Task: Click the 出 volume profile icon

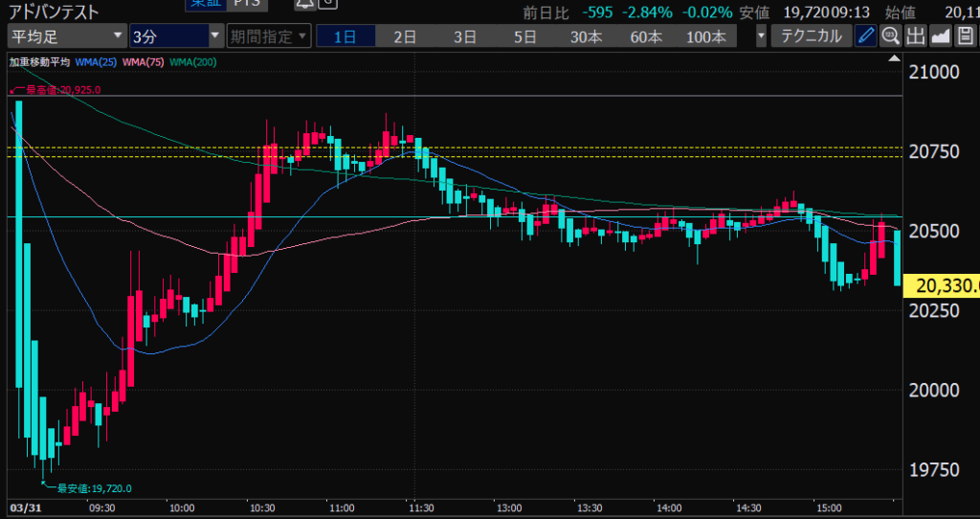Action: (x=915, y=36)
